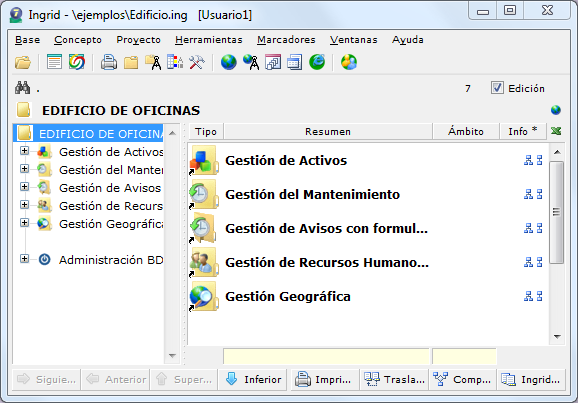Open the Marcadores menu
Screen dimensions: 578x403
click(286, 39)
